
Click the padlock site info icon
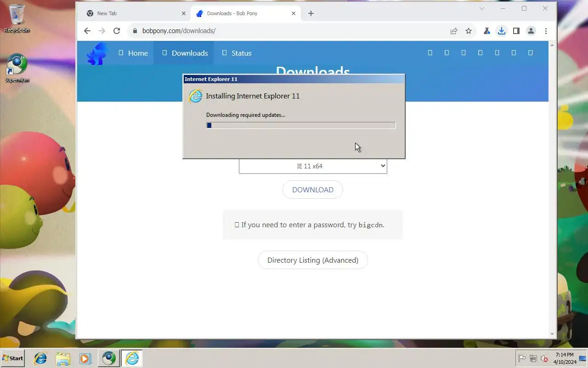(135, 31)
